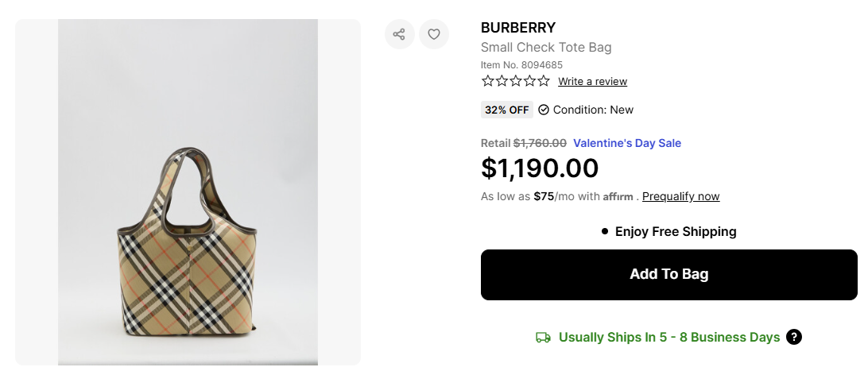
Task: Click the BURBERRY brand name
Action: [x=518, y=28]
